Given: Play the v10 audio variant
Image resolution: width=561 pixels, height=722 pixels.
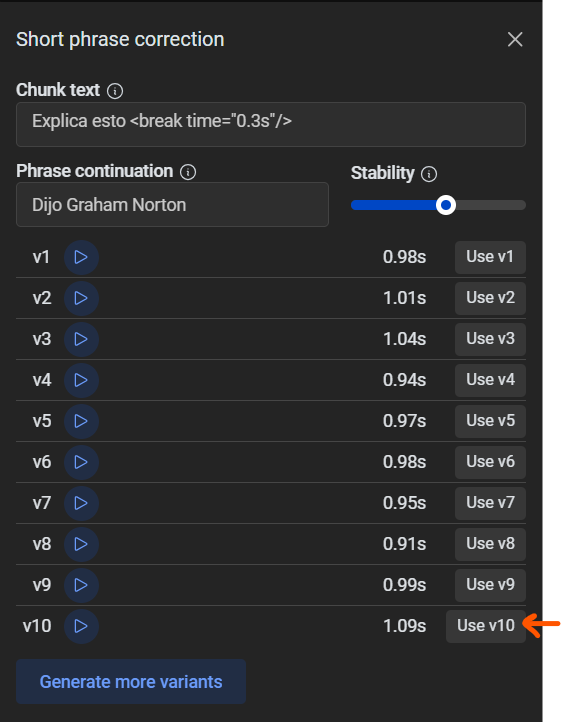Looking at the screenshot, I should (x=81, y=626).
